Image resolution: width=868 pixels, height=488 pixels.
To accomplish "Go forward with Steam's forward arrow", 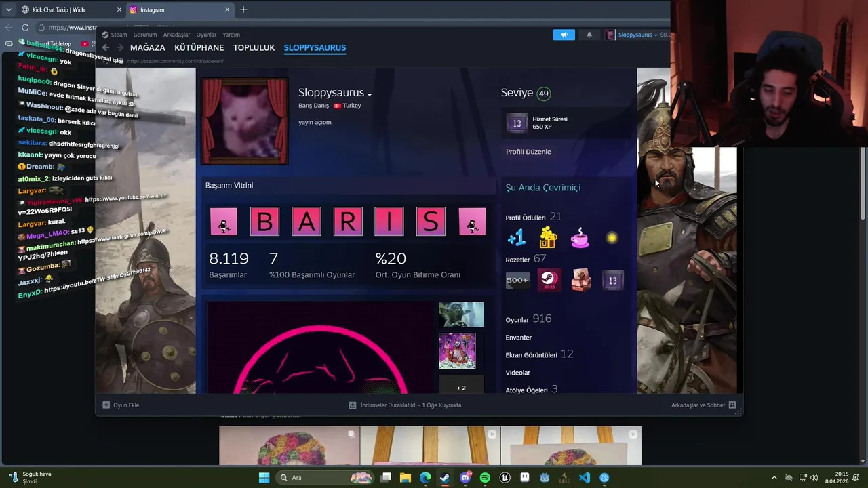I will tap(120, 47).
